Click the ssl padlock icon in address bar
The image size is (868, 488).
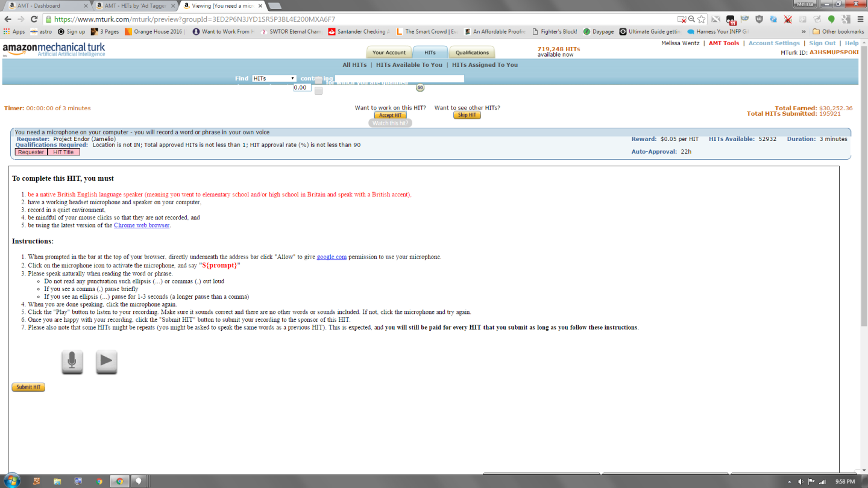(x=48, y=19)
